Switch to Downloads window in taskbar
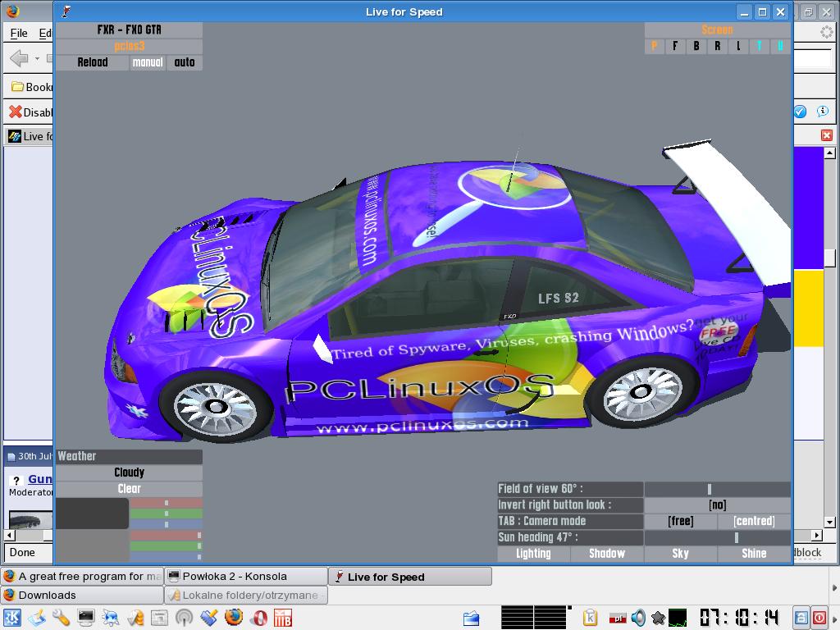This screenshot has height=630, width=840. [x=82, y=596]
